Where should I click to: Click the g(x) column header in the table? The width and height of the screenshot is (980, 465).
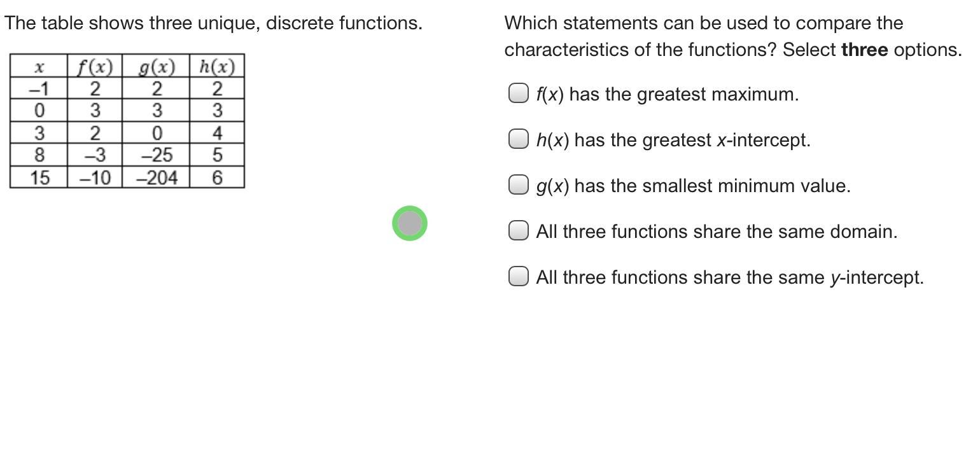click(156, 66)
